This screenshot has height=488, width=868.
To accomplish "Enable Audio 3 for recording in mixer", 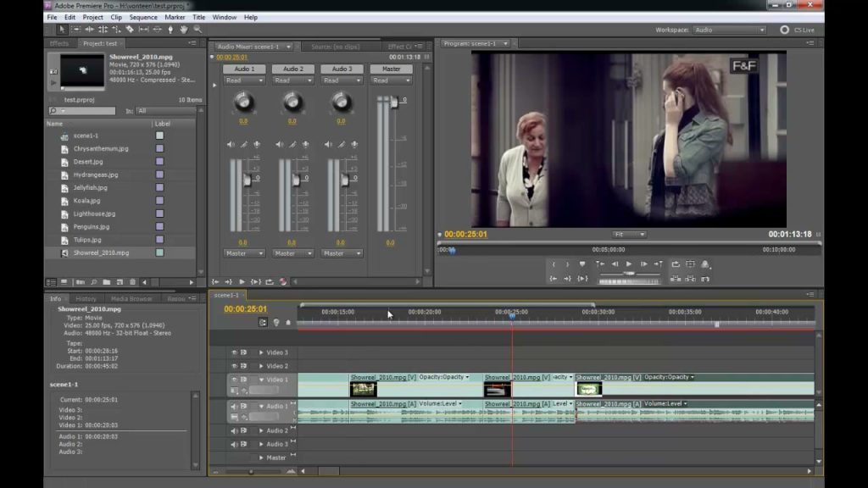I will 354,144.
